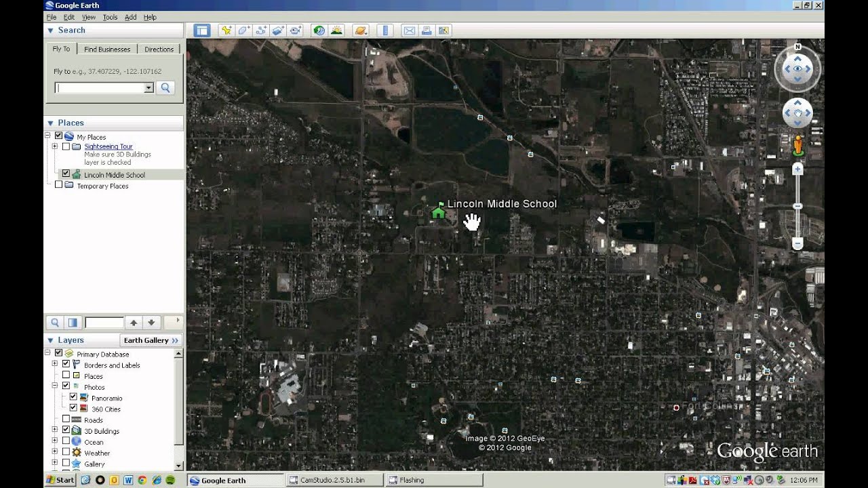Zoom out with the minus button
Screen dimensions: 868x488
(797, 243)
